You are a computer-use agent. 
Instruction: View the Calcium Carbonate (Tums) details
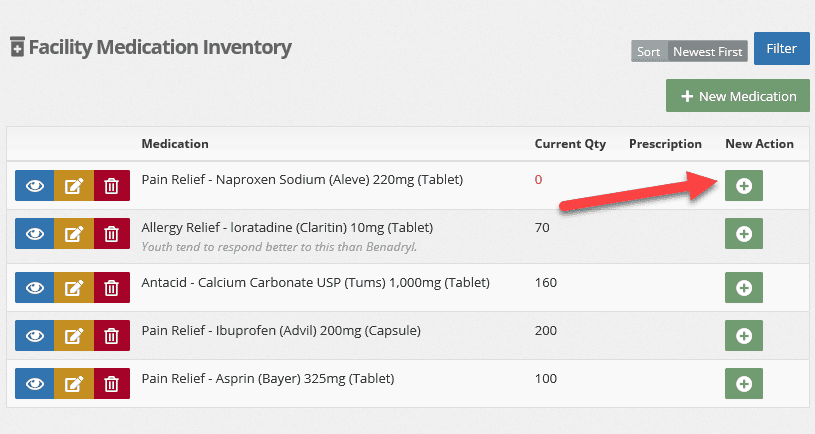tap(34, 287)
